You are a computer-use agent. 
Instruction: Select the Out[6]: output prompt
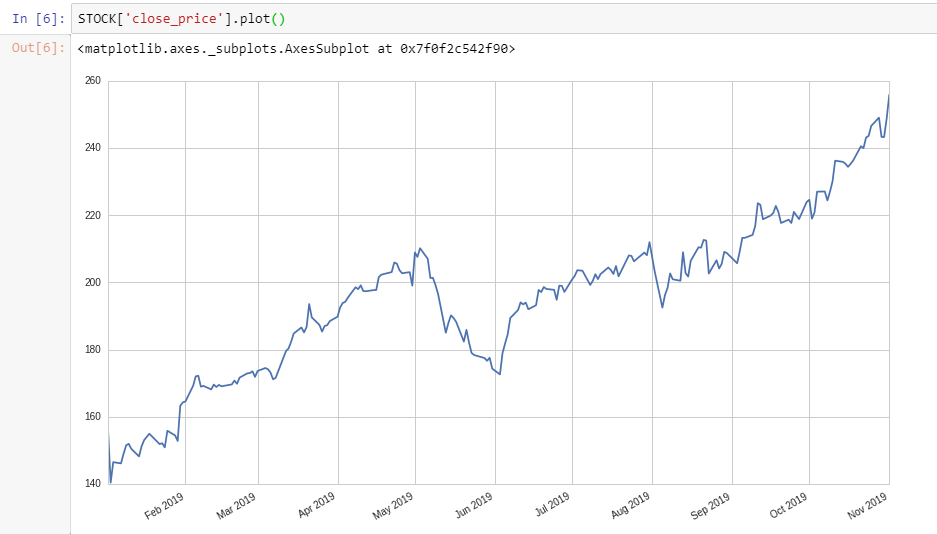pyautogui.click(x=38, y=48)
